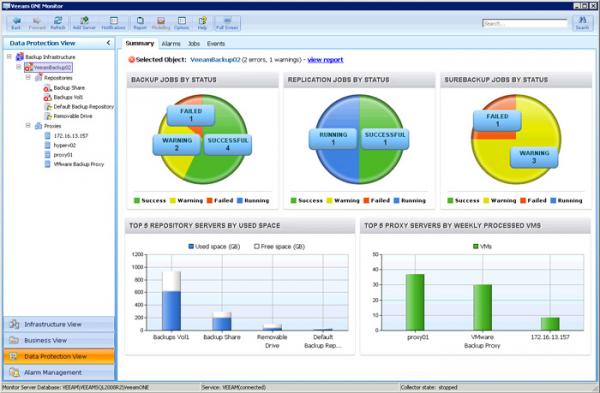Viewport: 600px width, 393px height.
Task: Collapse the Backup Infrastructure node
Action: click(9, 57)
